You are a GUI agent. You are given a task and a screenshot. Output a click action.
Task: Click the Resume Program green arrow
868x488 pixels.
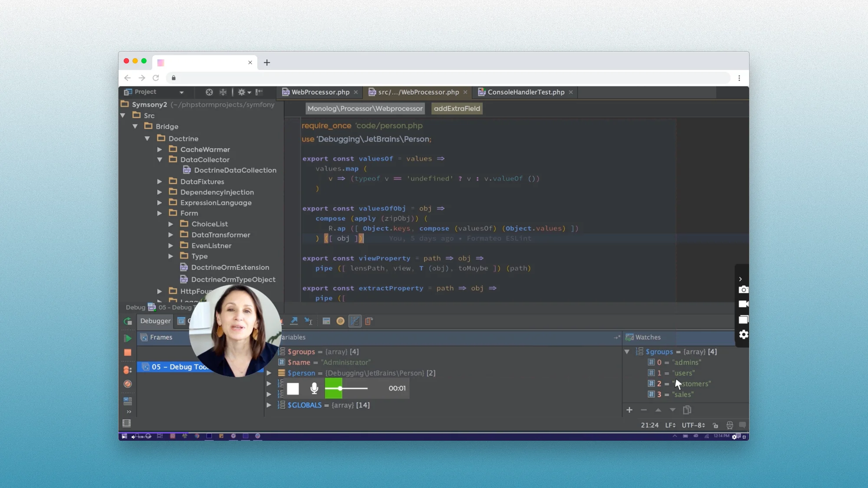tap(128, 338)
